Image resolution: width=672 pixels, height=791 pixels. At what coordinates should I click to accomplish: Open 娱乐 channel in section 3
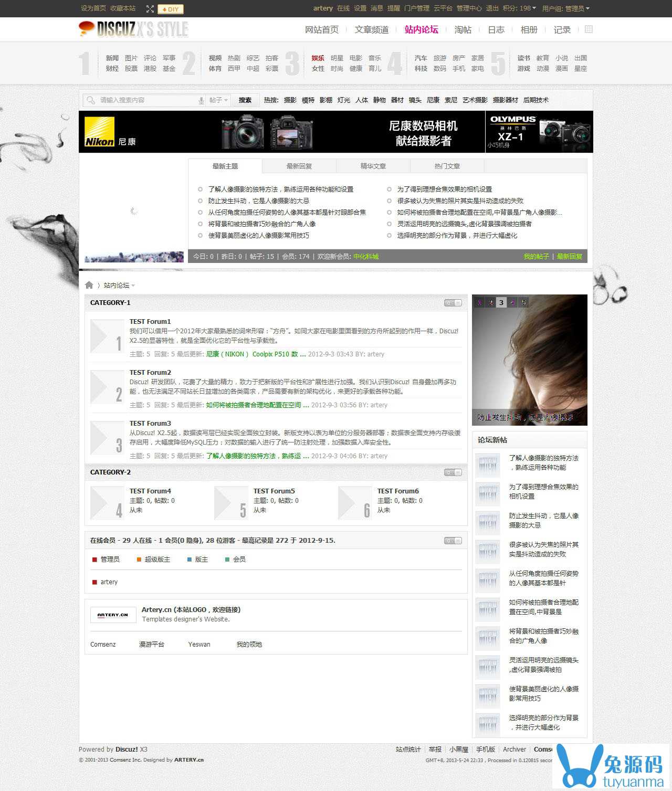point(318,58)
